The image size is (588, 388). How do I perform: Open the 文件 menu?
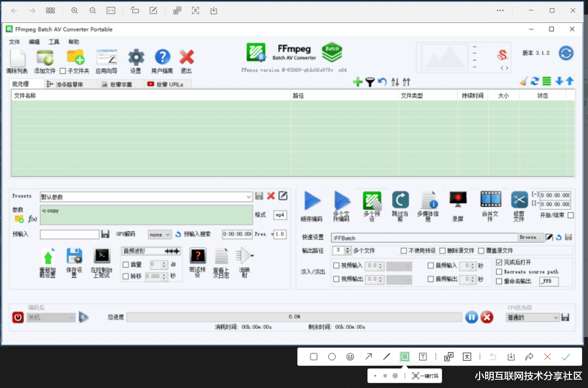point(14,42)
